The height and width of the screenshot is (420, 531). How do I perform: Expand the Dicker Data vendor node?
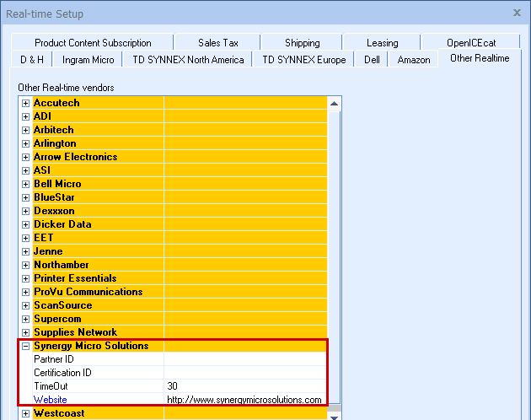click(25, 224)
